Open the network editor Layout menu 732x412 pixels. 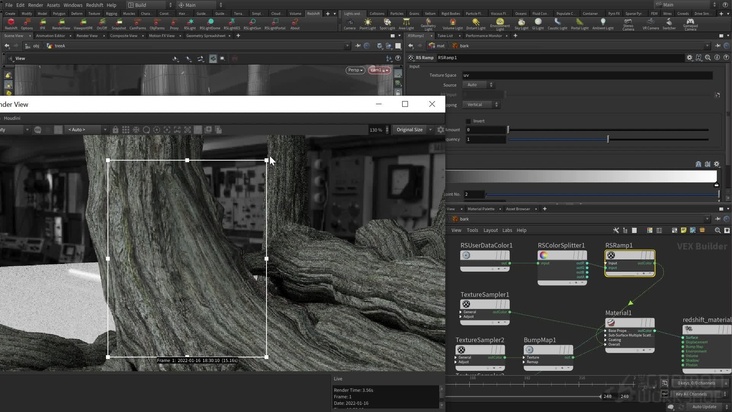click(490, 230)
